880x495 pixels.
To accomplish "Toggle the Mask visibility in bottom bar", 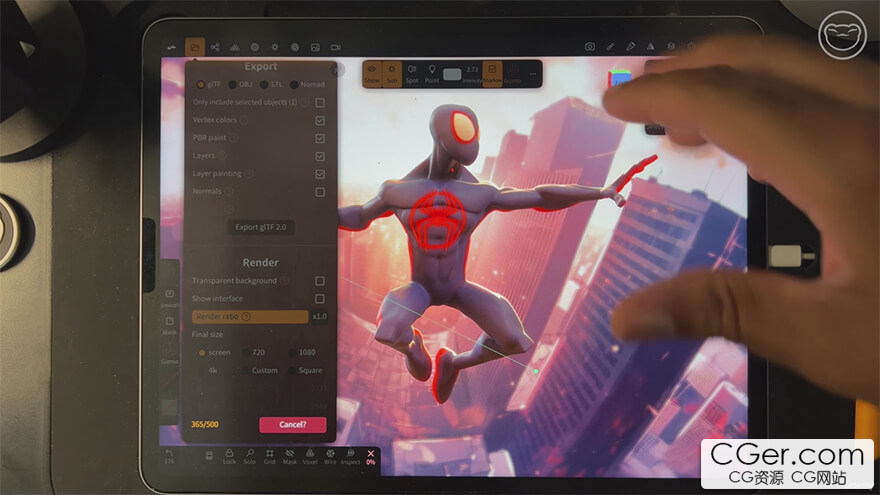I will 290,456.
